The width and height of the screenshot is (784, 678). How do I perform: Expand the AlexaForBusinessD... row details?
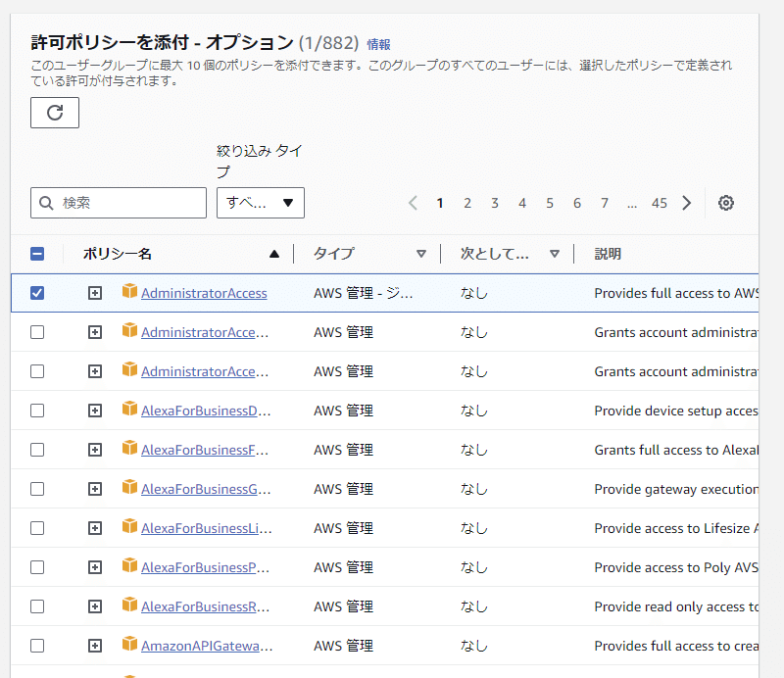pos(95,411)
